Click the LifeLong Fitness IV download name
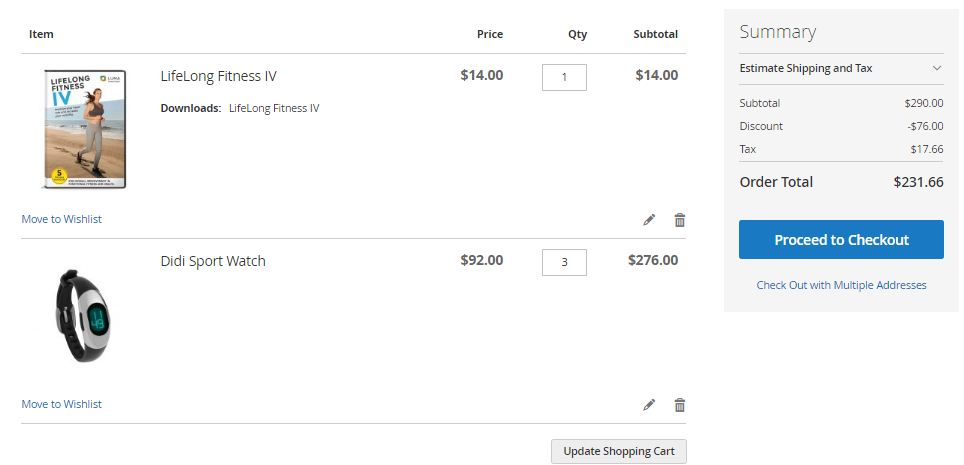 pyautogui.click(x=274, y=108)
